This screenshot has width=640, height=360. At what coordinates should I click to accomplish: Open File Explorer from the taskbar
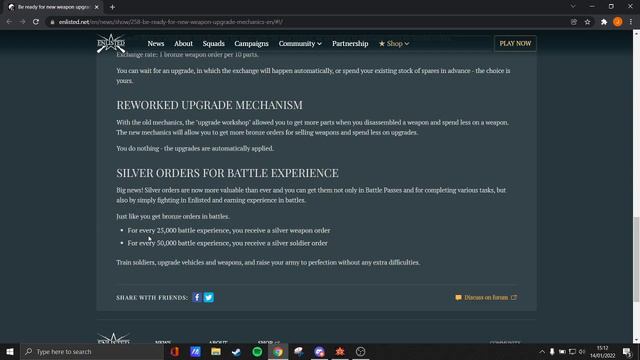tap(216, 351)
